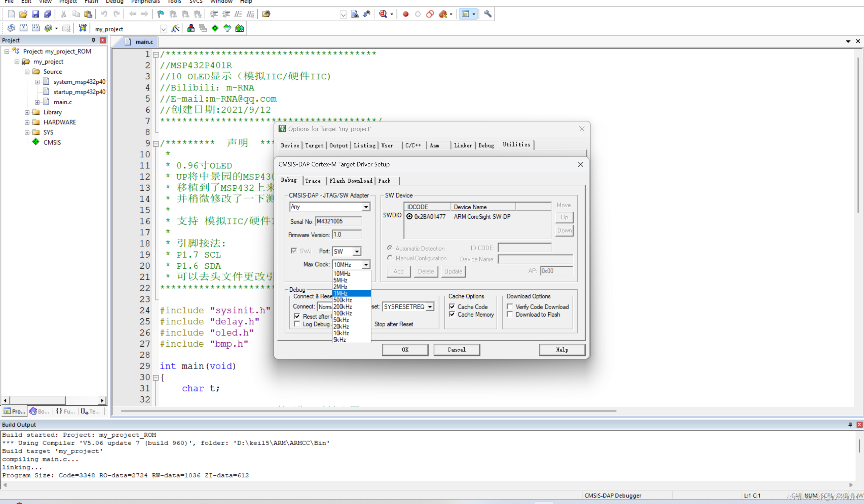Click the Build target icon

click(x=23, y=28)
